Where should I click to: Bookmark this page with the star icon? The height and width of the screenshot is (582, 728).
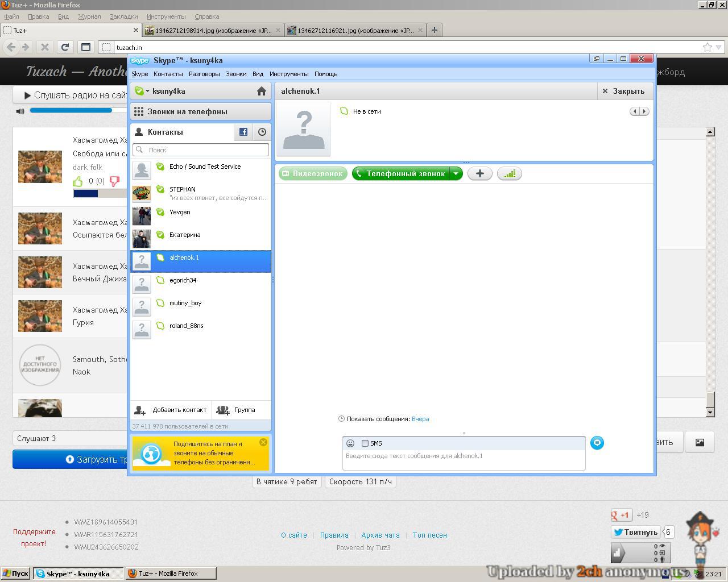pyautogui.click(x=708, y=47)
